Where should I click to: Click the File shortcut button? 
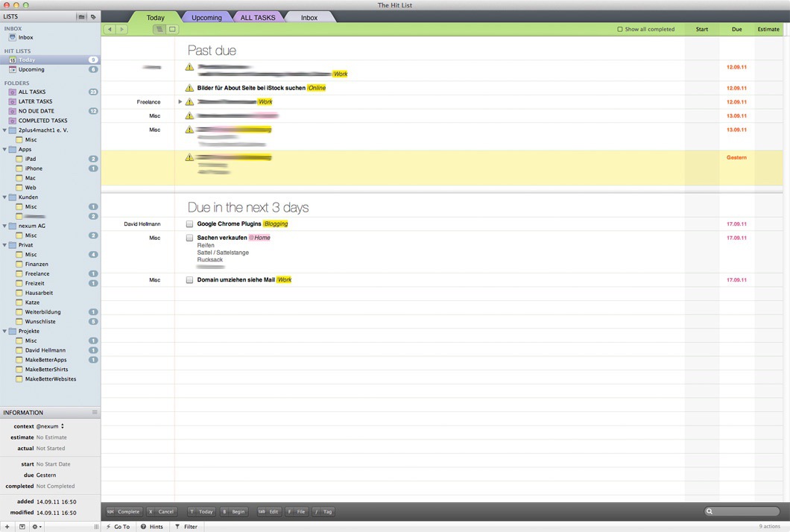point(297,511)
